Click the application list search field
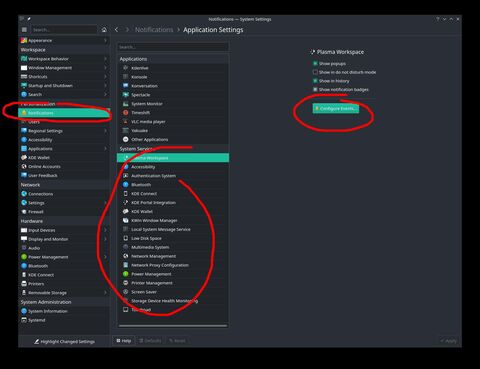 (x=173, y=47)
